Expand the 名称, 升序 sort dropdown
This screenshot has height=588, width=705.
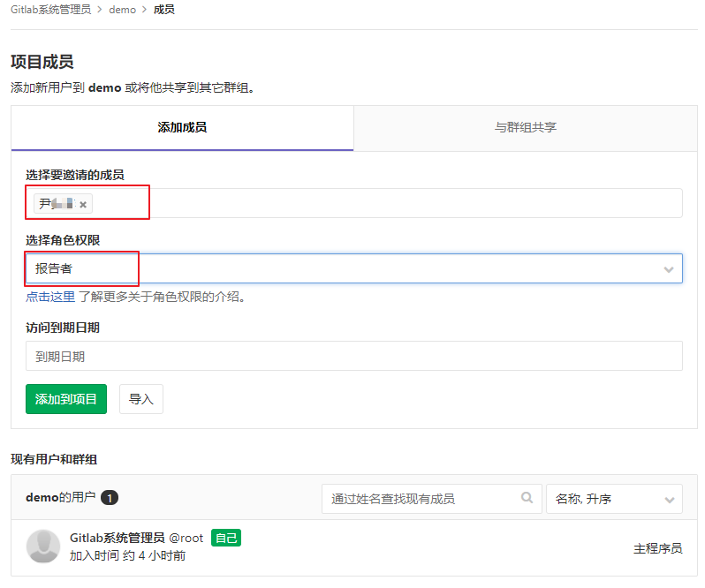[x=614, y=499]
